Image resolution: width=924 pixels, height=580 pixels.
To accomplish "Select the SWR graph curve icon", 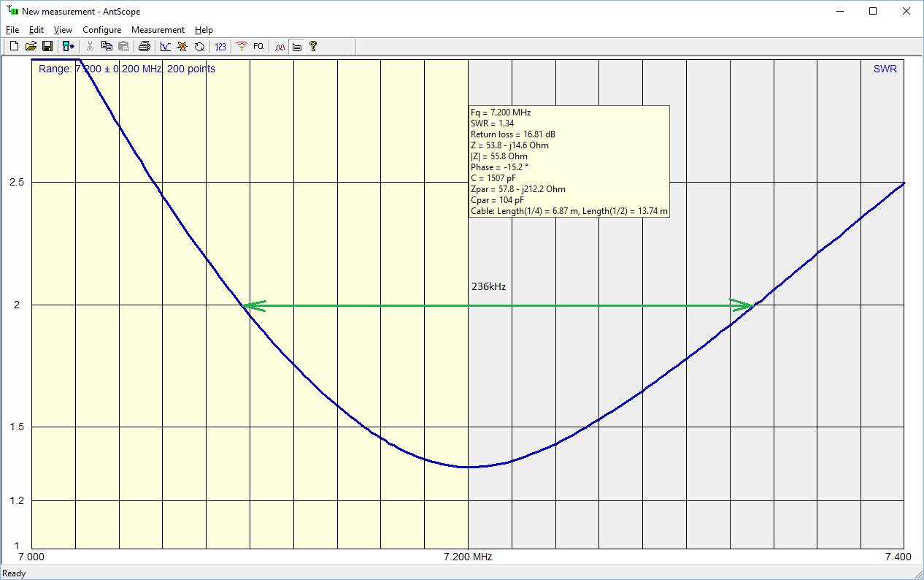I will pos(166,47).
